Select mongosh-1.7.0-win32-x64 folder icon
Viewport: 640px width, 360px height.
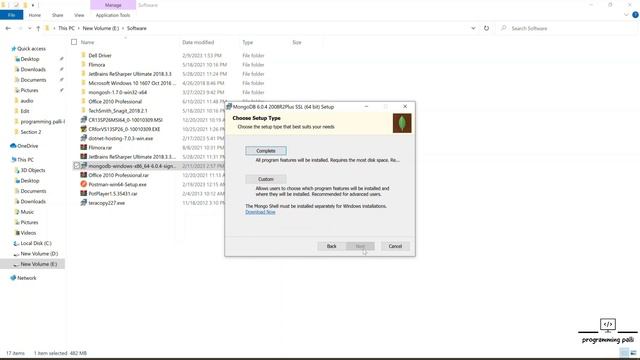(x=84, y=92)
